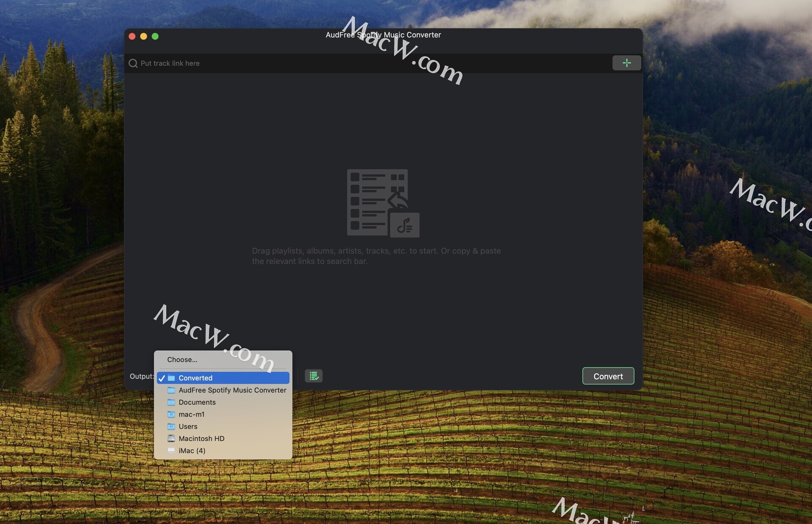Pick iMac (4) in output menu
This screenshot has height=524, width=812.
[223, 451]
